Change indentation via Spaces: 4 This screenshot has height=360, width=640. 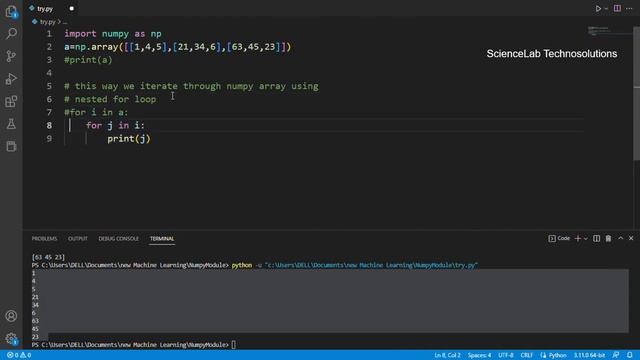point(479,355)
